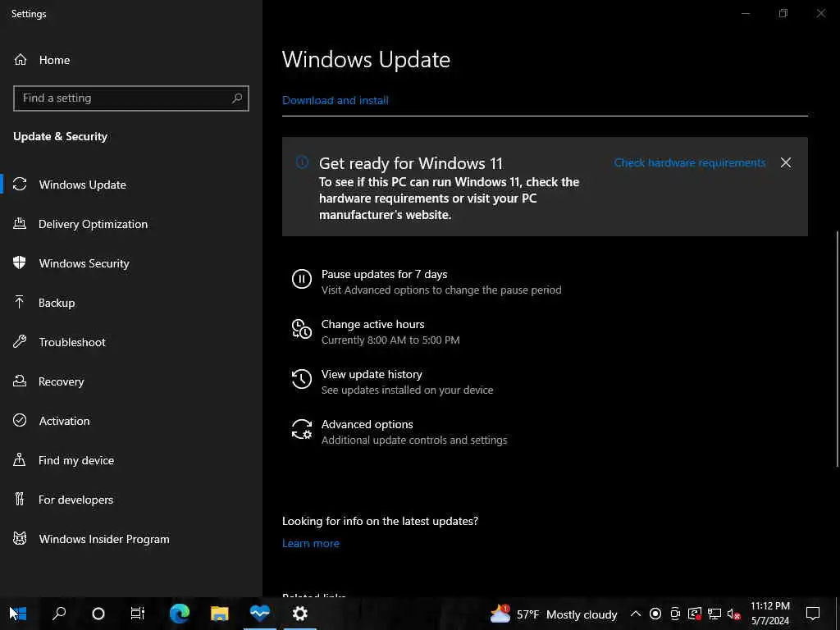Click the Home house icon

tap(21, 60)
